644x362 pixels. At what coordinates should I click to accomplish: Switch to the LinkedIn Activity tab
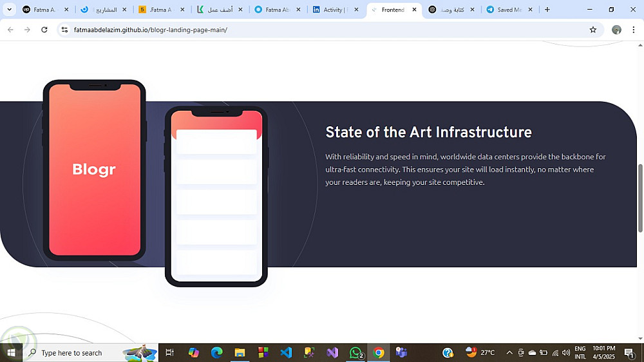335,10
